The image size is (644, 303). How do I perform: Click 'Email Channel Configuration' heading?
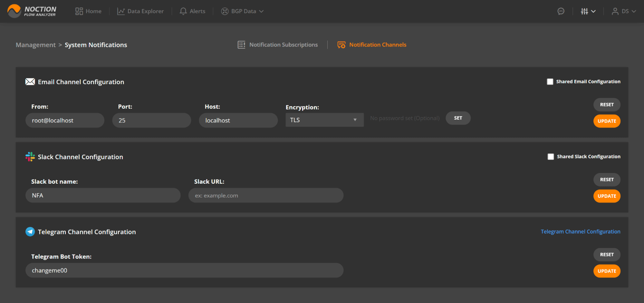click(81, 82)
